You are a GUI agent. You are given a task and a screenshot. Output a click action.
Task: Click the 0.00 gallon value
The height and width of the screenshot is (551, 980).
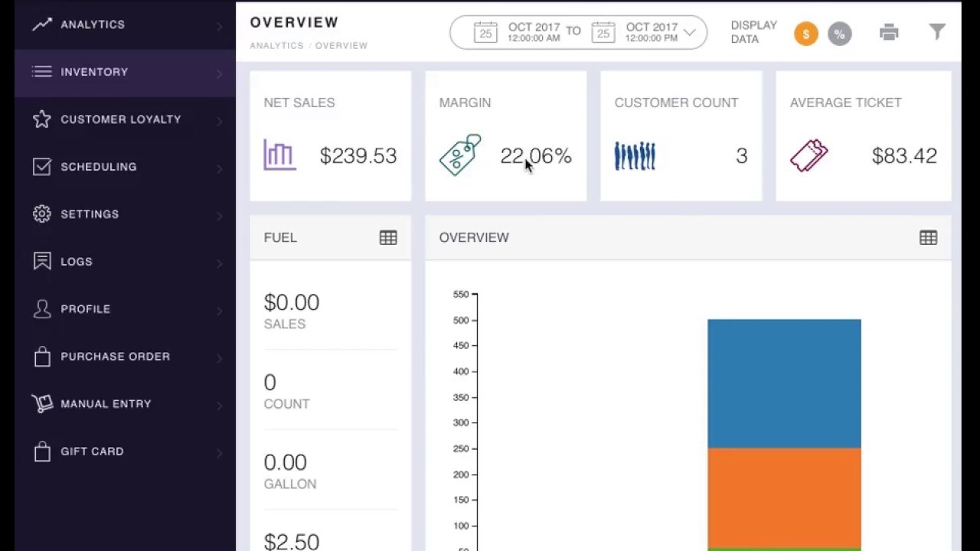(286, 462)
